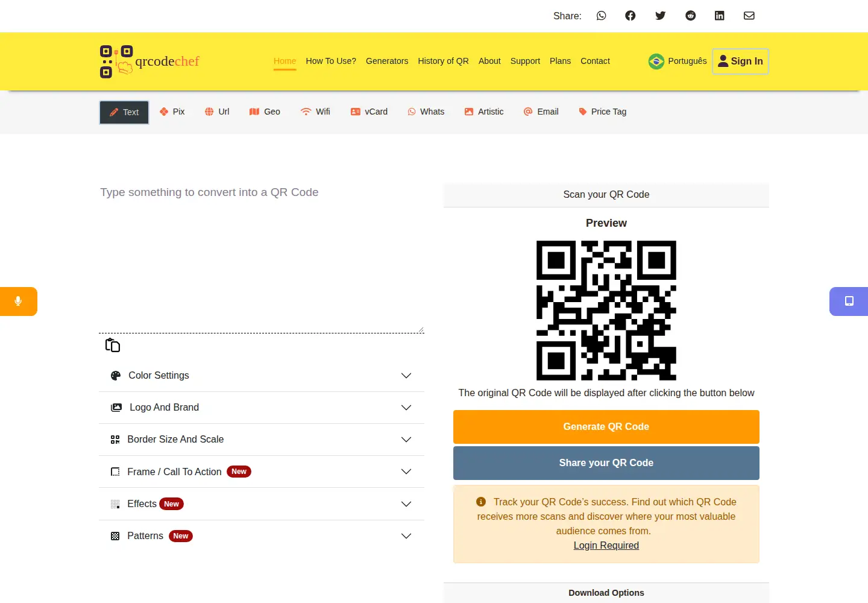Click the Share your QR Code button

click(606, 463)
